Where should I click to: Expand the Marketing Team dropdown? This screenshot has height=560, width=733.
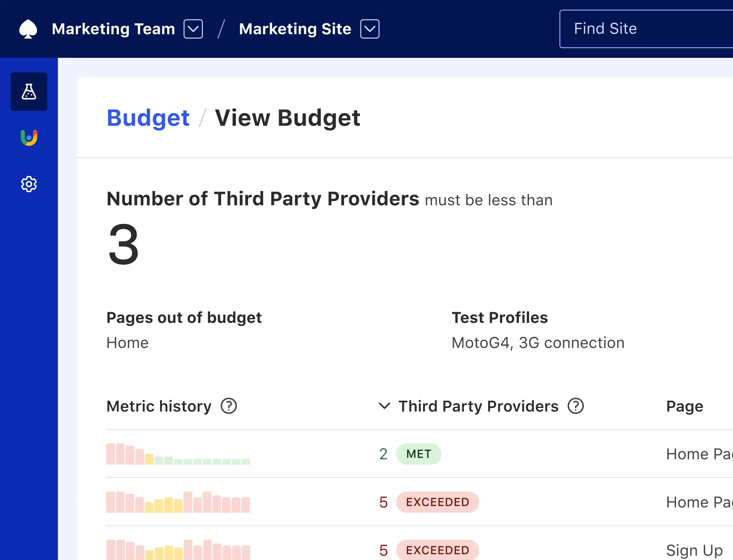[193, 29]
